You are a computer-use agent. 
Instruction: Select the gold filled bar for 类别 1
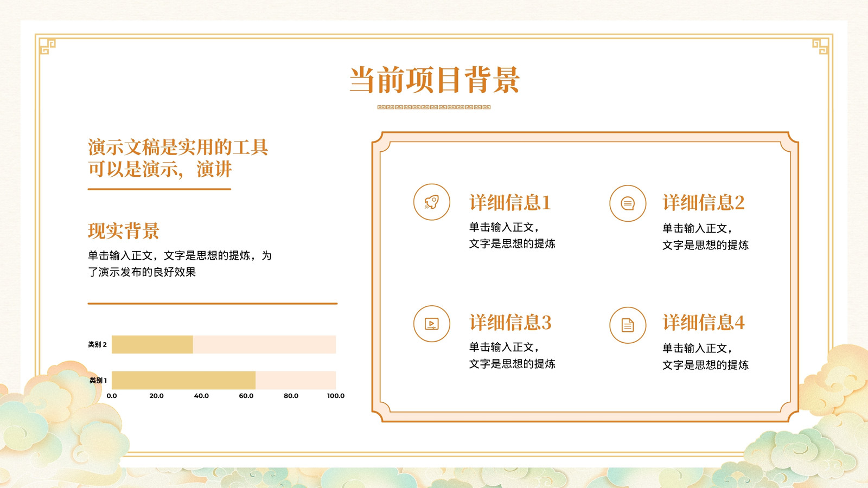tap(183, 380)
